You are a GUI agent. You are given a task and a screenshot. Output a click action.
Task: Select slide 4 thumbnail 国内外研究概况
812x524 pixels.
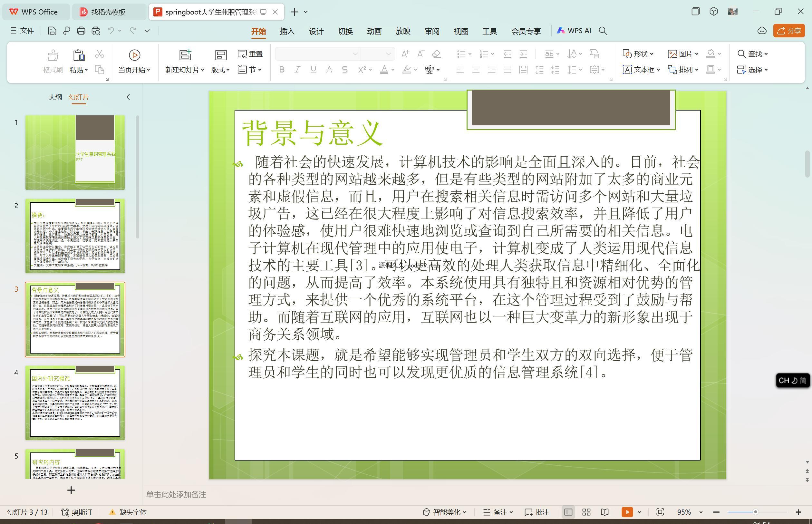pyautogui.click(x=75, y=403)
